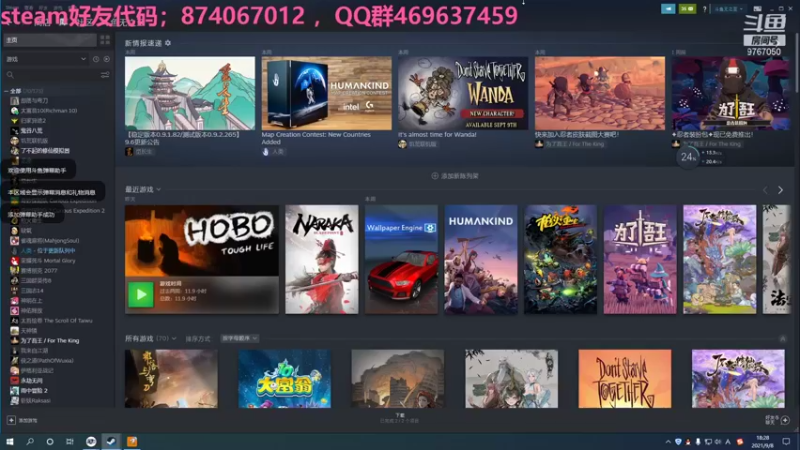
Task: Open the purple For The King cover
Action: 640,259
